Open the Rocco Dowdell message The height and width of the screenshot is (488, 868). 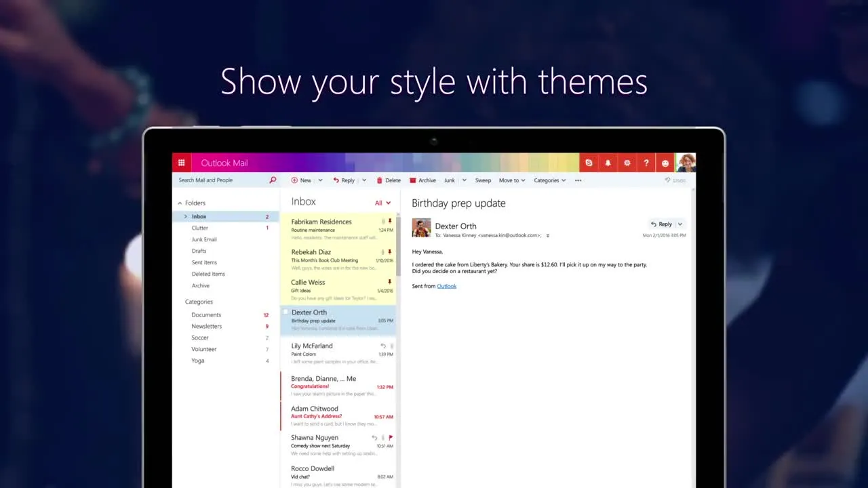(x=338, y=476)
